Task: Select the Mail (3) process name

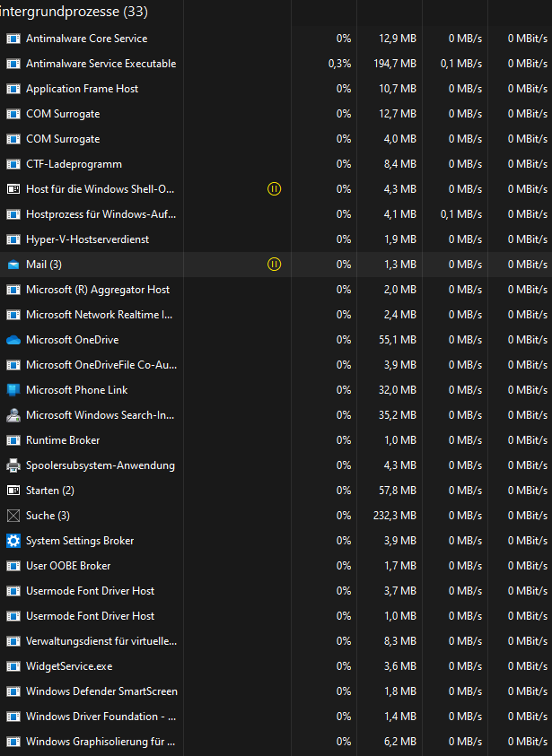Action: (44, 265)
